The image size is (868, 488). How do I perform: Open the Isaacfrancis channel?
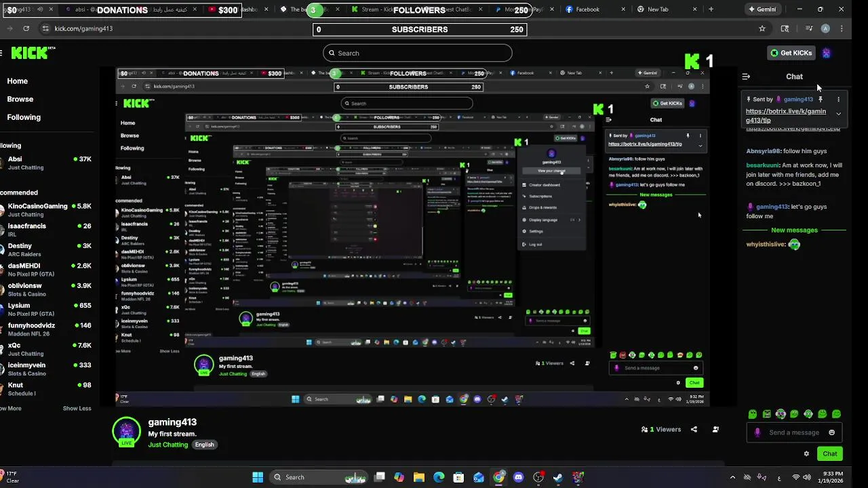click(46, 230)
